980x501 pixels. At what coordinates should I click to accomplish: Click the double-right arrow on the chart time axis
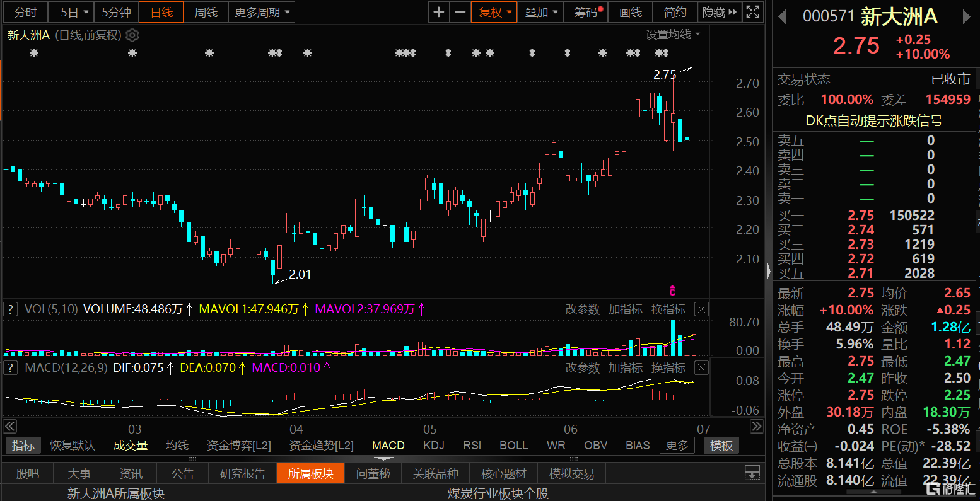coord(757,427)
